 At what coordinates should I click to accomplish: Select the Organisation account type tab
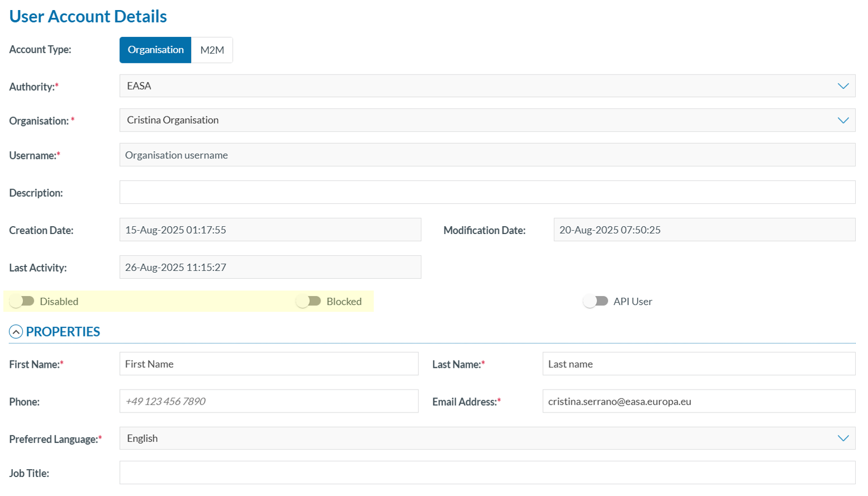tap(155, 50)
